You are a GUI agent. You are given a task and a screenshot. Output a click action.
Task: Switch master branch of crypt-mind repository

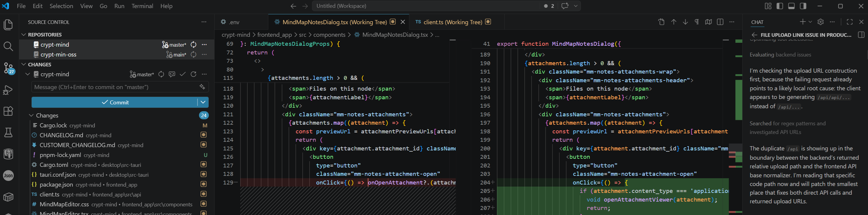coord(174,45)
